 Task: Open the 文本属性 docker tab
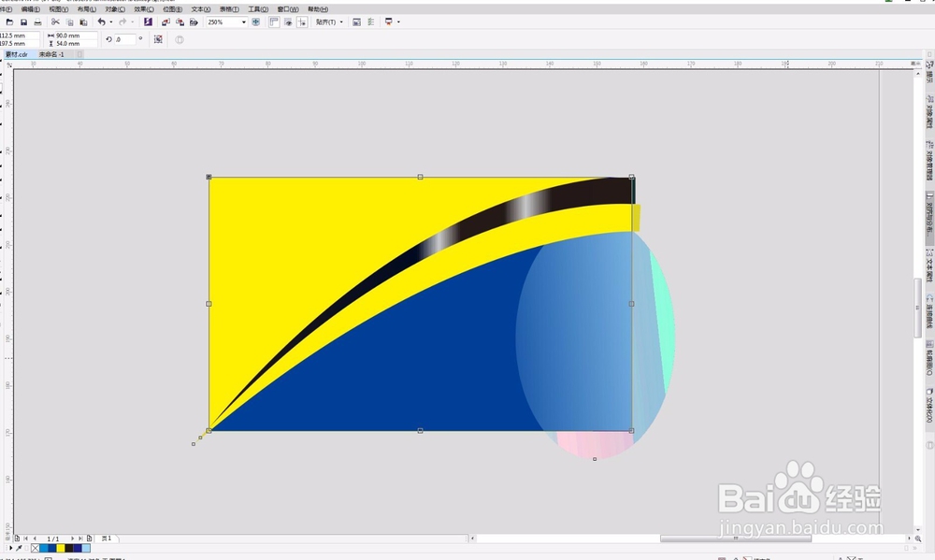(x=929, y=266)
